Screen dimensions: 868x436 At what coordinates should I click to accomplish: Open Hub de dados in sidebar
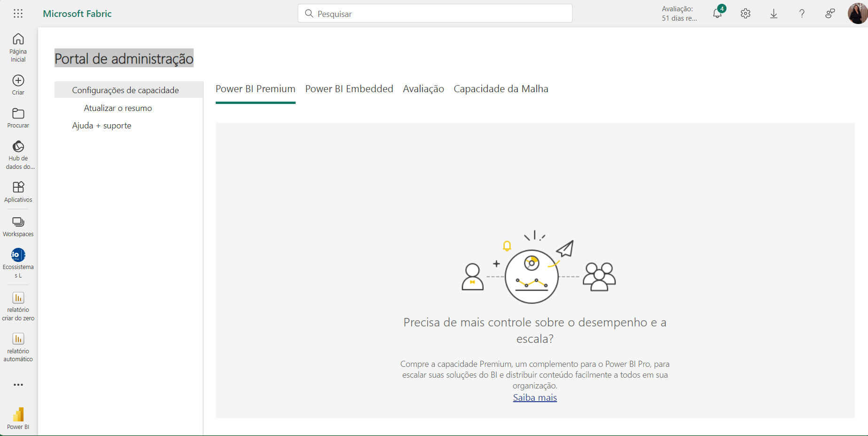coord(18,155)
